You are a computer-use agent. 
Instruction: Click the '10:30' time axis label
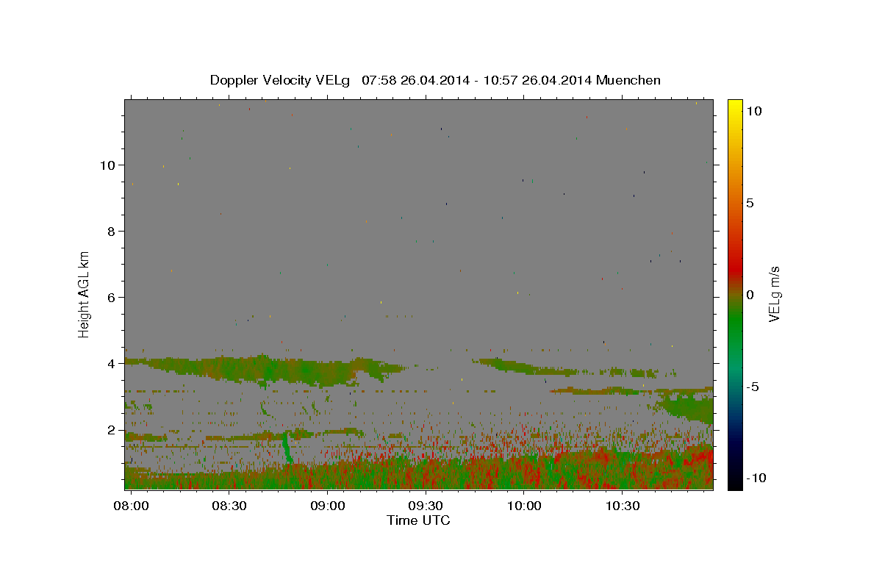pos(622,506)
